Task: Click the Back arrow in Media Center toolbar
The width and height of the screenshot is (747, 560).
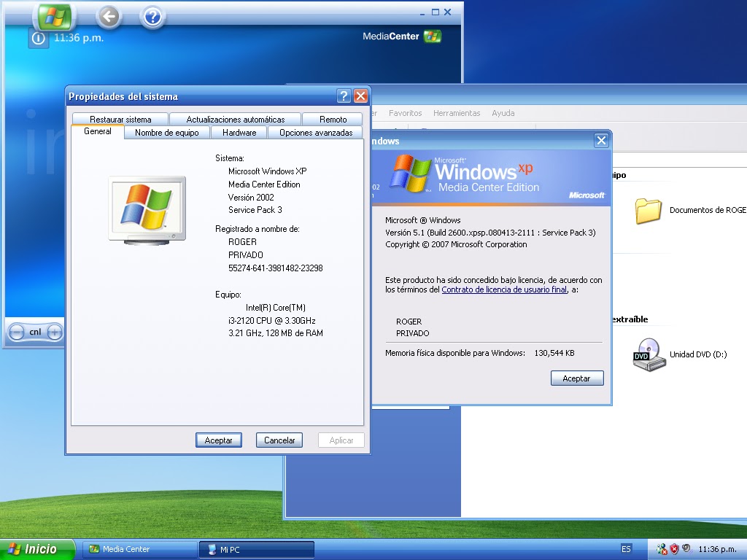Action: click(x=108, y=16)
